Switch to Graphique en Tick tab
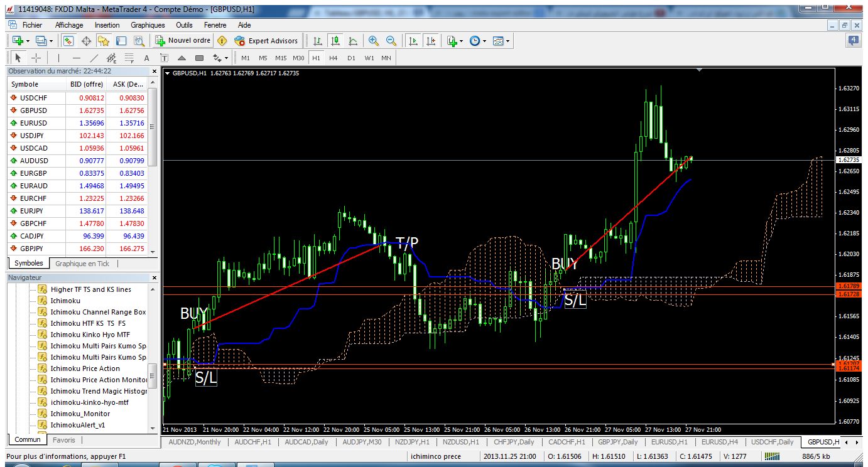This screenshot has height=467, width=868. tap(82, 264)
